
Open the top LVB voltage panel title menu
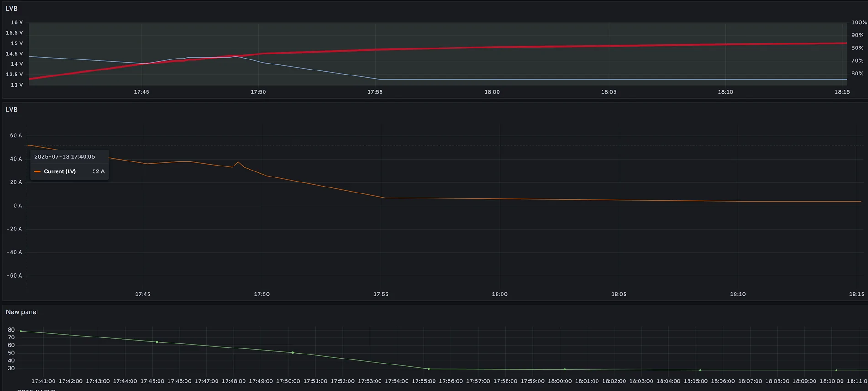pyautogui.click(x=11, y=8)
